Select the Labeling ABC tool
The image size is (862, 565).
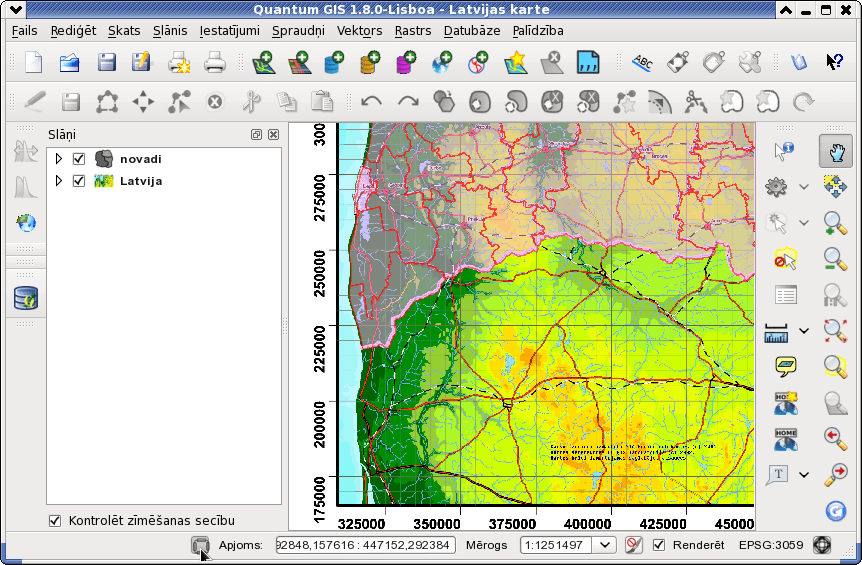pyautogui.click(x=642, y=63)
